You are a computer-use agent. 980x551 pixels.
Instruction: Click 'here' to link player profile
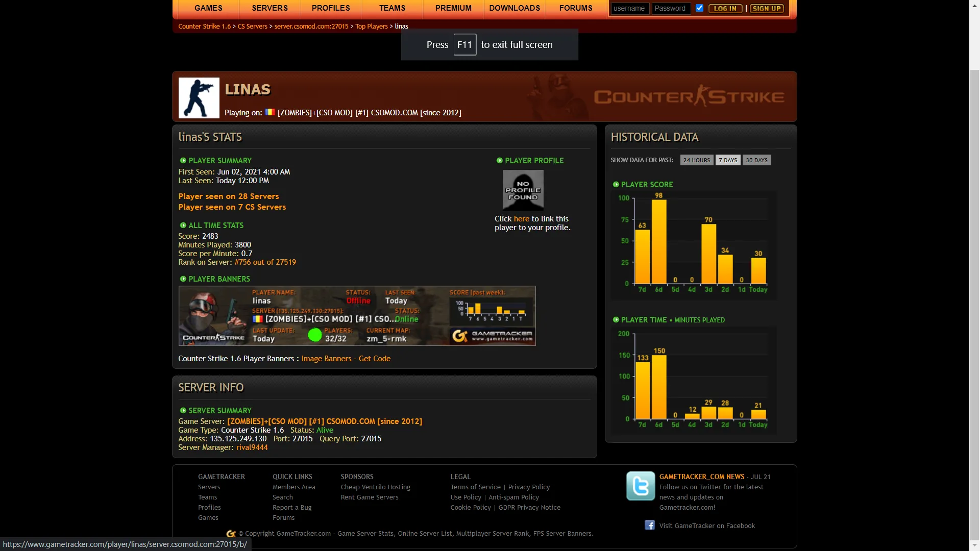(522, 219)
